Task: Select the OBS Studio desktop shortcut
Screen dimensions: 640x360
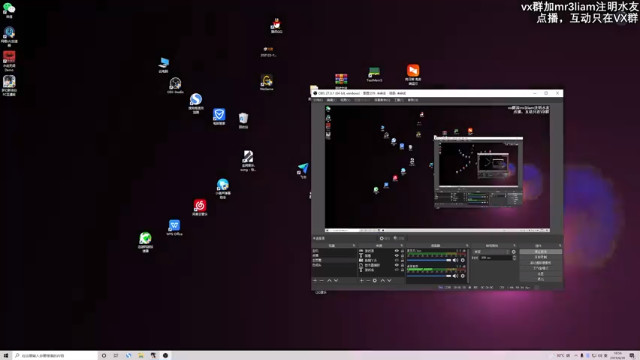Action: click(x=175, y=85)
